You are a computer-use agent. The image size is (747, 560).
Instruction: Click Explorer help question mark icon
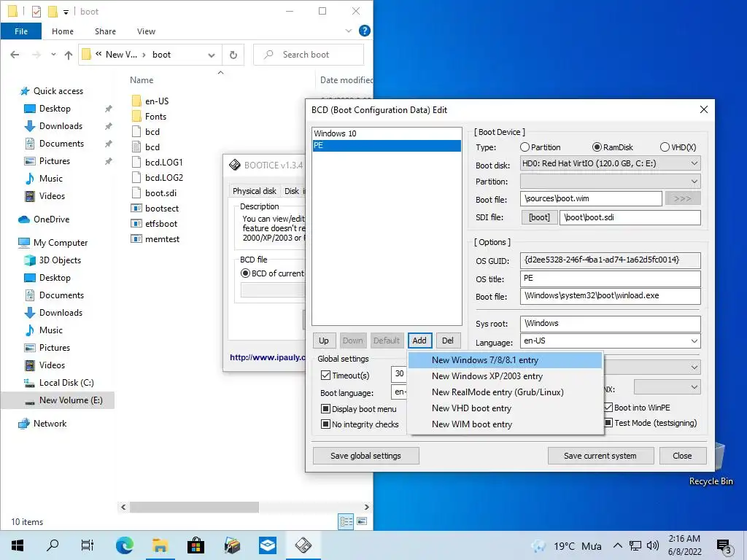pyautogui.click(x=365, y=31)
